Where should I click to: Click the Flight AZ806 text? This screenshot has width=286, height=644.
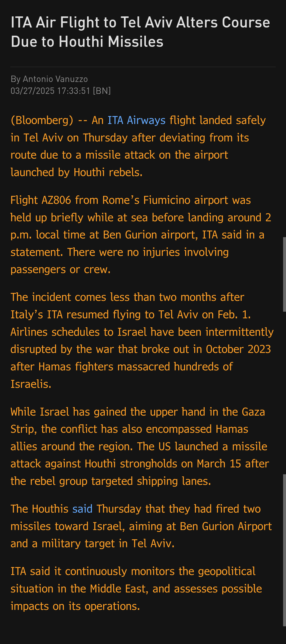pos(41,200)
